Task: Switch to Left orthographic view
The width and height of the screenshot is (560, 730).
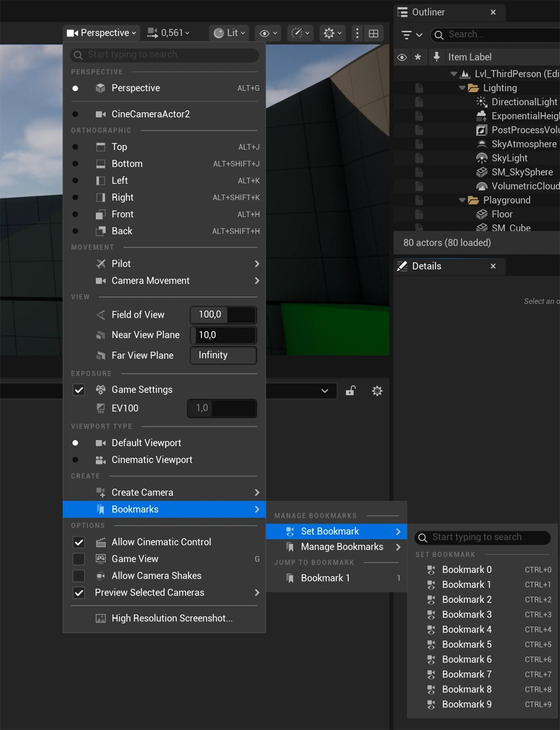Action: pyautogui.click(x=164, y=181)
